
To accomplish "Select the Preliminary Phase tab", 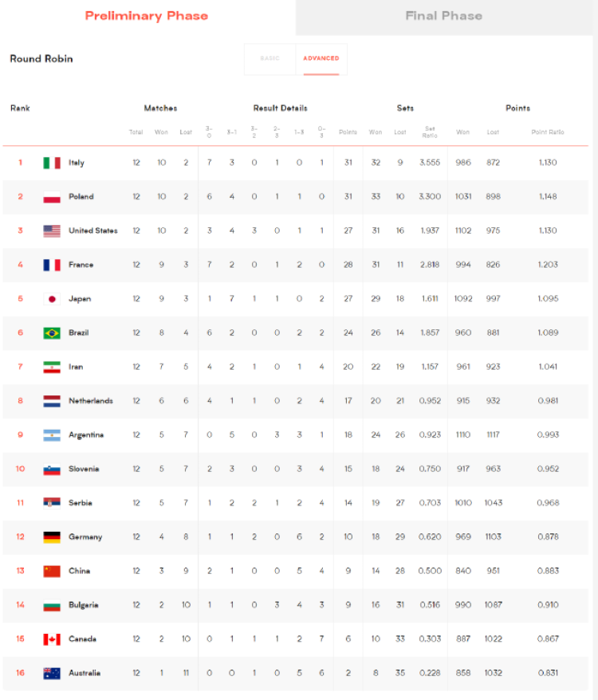I will 147,17.
